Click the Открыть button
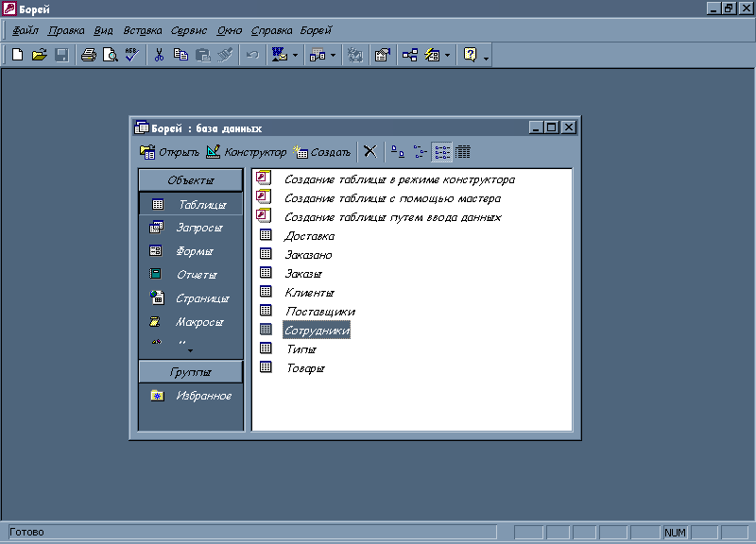This screenshot has height=544, width=756. 169,152
